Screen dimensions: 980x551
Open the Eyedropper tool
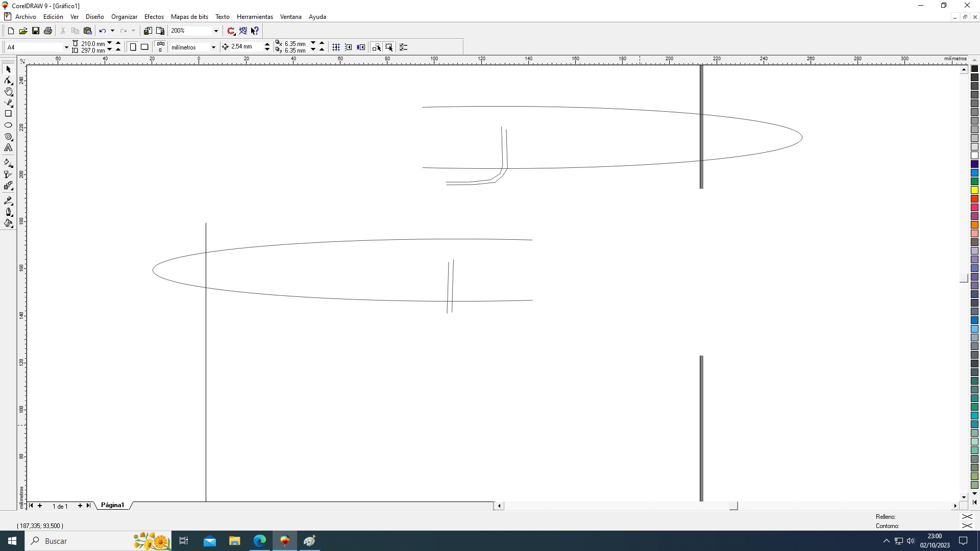click(x=8, y=201)
